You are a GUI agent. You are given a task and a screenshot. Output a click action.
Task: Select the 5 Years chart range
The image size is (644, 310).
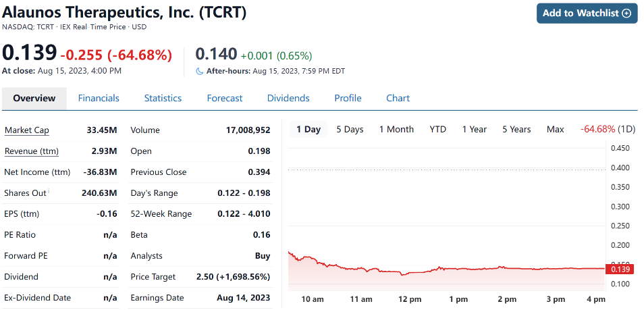[516, 129]
